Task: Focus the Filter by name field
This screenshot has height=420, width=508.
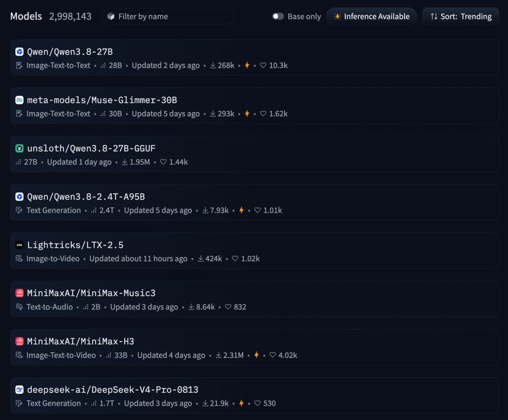Action: pos(168,16)
